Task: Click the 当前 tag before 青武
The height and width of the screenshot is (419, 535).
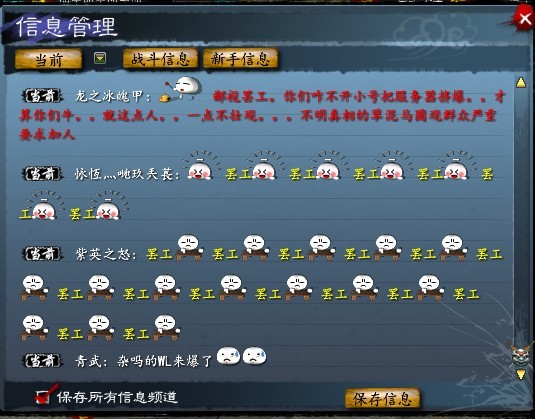Action: tap(42, 361)
